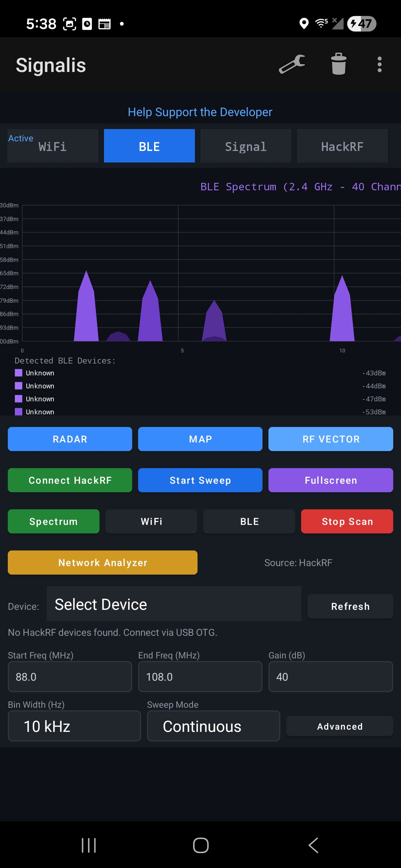The height and width of the screenshot is (868, 401).
Task: Open the RF VECTOR view
Action: 331,439
